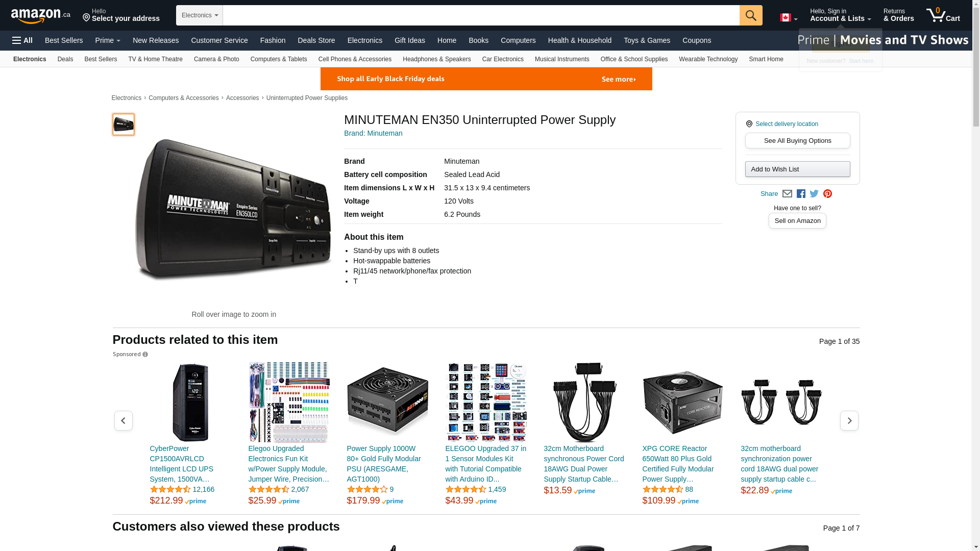Expand the Account & Lists menu
Viewport: 980px width, 551px height.
click(x=840, y=15)
